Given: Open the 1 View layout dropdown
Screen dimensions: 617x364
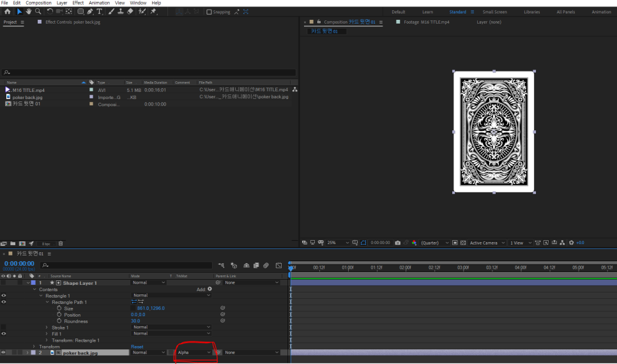Looking at the screenshot, I should (x=520, y=243).
